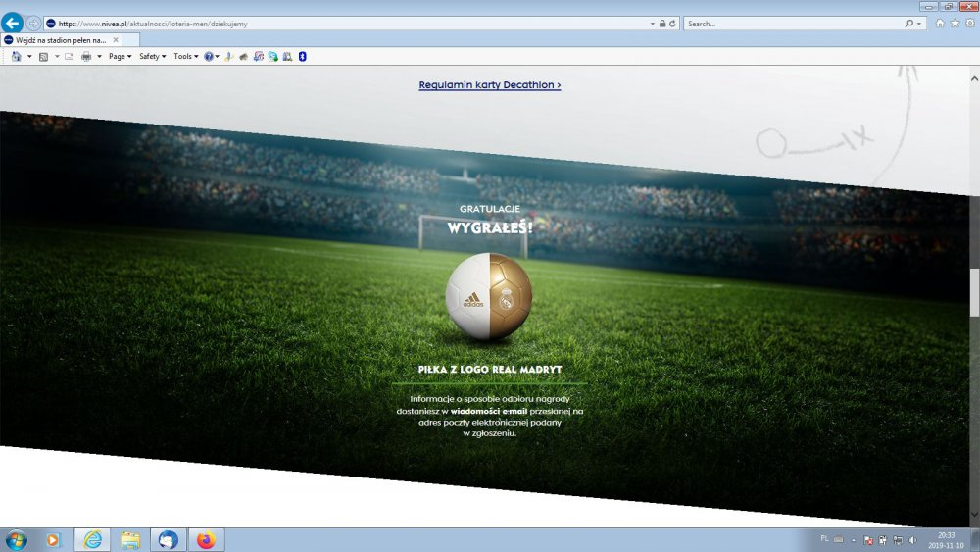Open 'Regulamin karty Decathlon' link

[489, 85]
